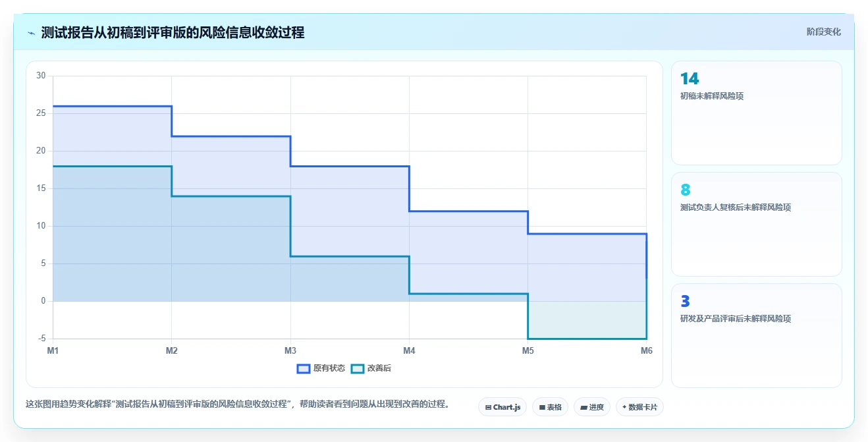This screenshot has height=442, width=868.
Task: Click the chart title 测试报告从初稿到评审版的风险信息收敛过程
Action: 173,32
